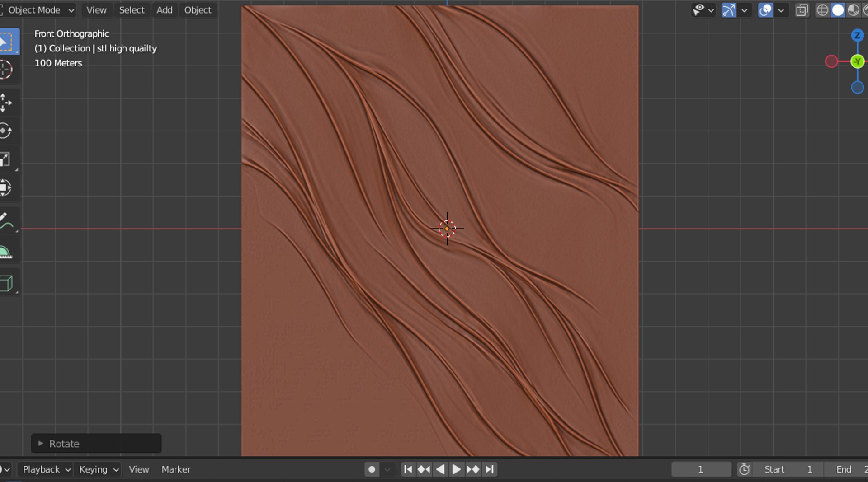Open the timeline View menu
The height and width of the screenshot is (482, 868).
tap(139, 469)
